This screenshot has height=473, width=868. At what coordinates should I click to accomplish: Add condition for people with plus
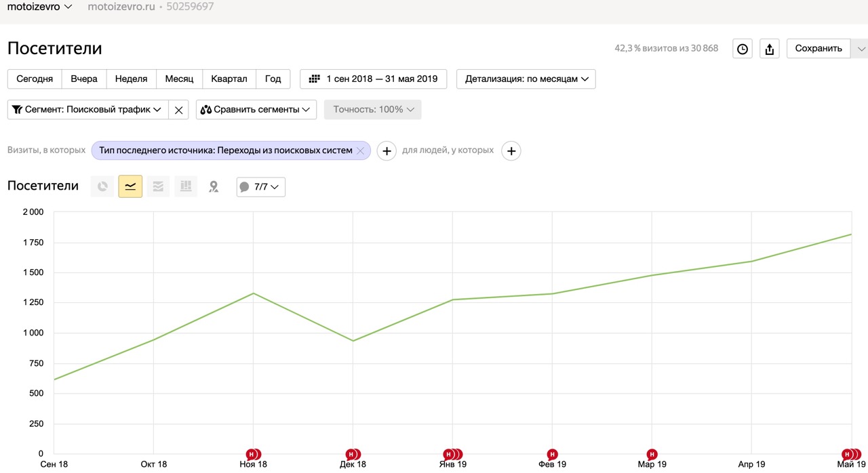pyautogui.click(x=511, y=151)
